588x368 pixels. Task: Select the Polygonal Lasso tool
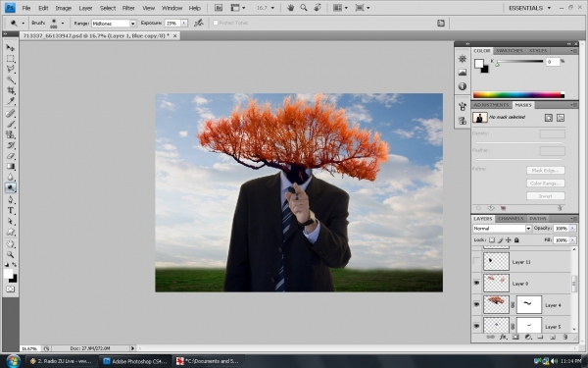(10, 69)
